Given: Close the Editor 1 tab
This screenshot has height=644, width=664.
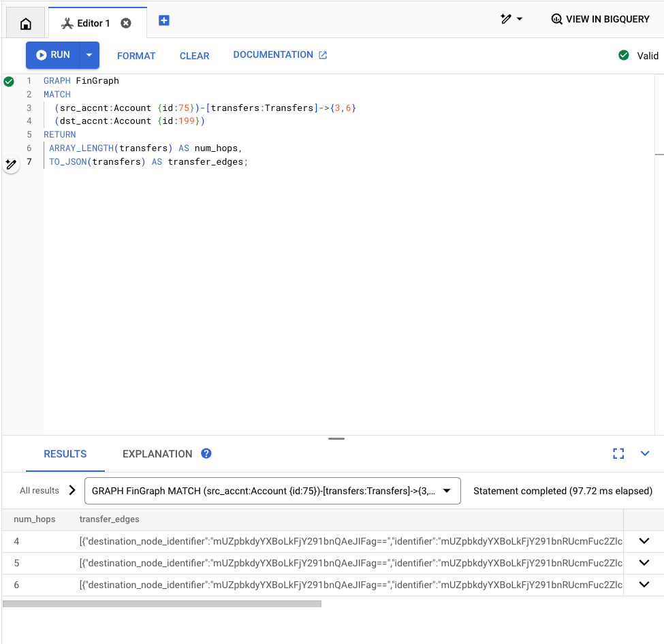Looking at the screenshot, I should [126, 23].
